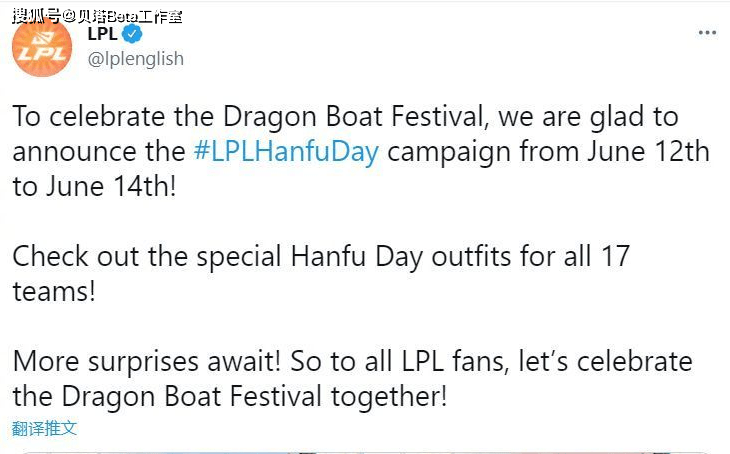Click "Check out the special Hanfu Day" line
Viewport: 730px width, 454px height.
click(x=218, y=257)
